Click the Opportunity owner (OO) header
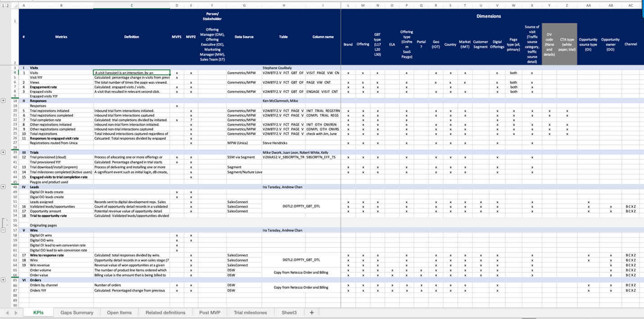 [610, 44]
